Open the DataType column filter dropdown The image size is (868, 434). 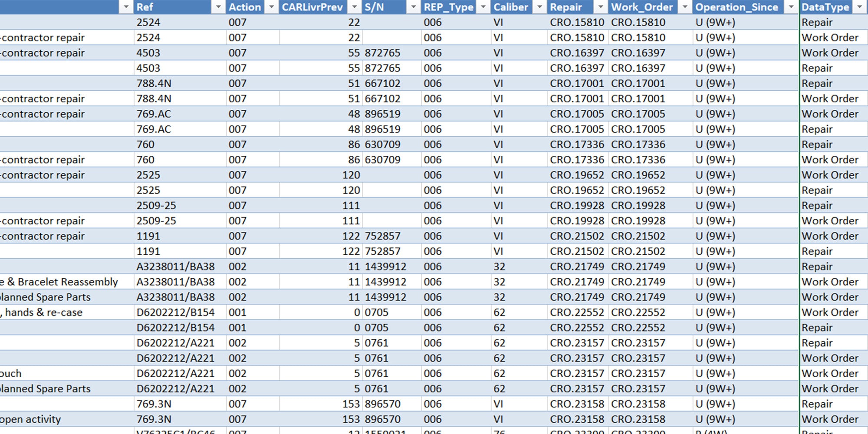point(859,7)
